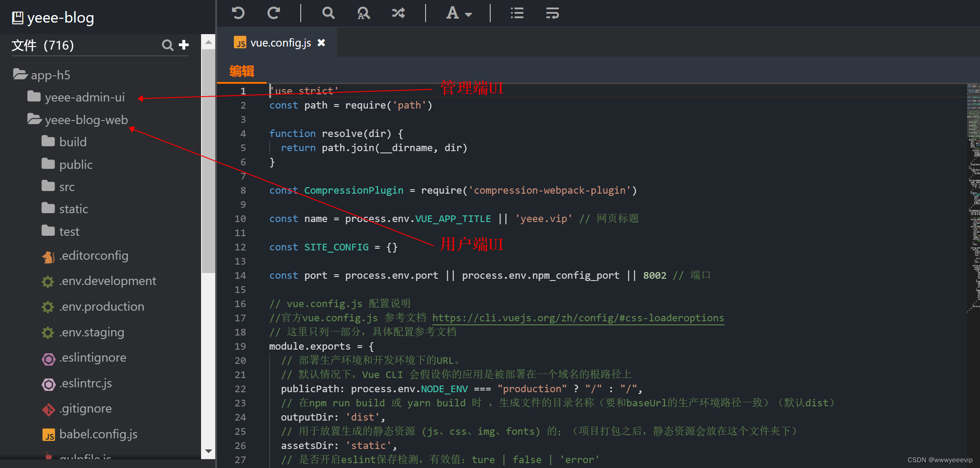Click 'compression-webpack-plugin' string in code

[550, 190]
